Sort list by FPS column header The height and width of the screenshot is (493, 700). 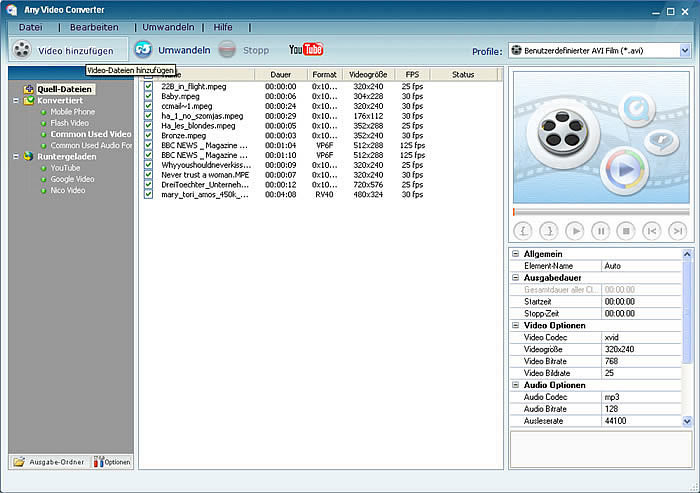pyautogui.click(x=412, y=75)
